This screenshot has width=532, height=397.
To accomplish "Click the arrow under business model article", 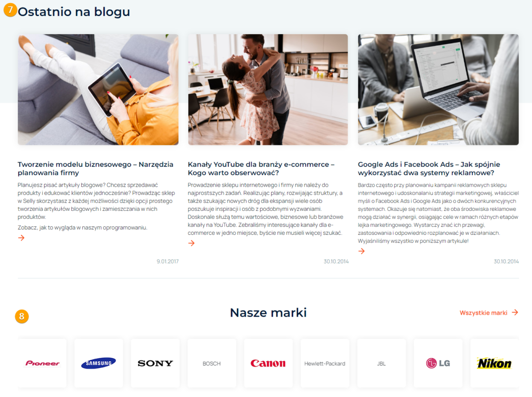I will pyautogui.click(x=21, y=238).
